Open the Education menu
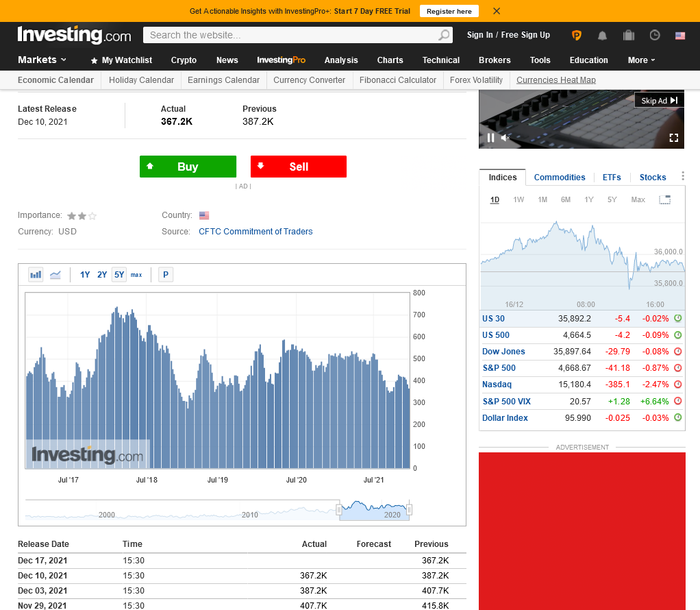 (x=589, y=60)
